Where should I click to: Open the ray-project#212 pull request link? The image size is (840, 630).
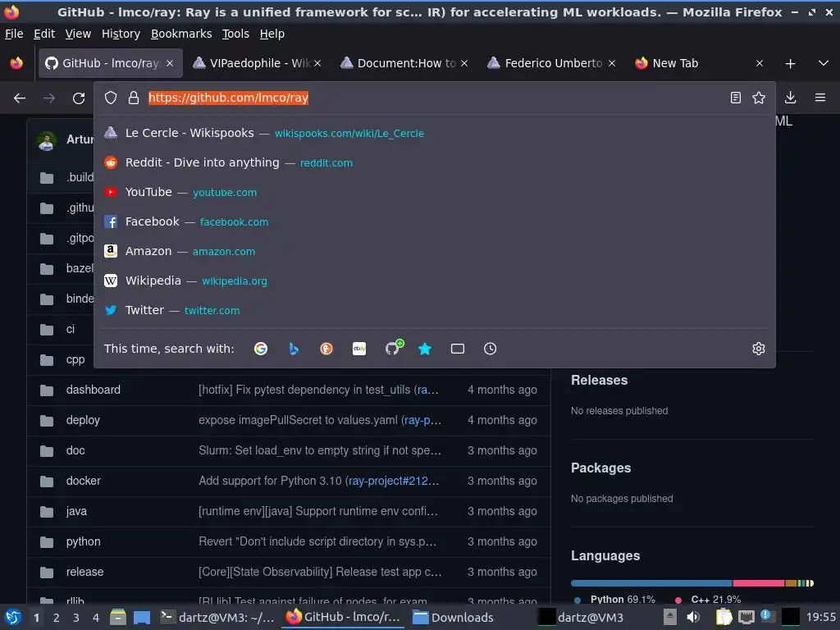click(x=394, y=481)
